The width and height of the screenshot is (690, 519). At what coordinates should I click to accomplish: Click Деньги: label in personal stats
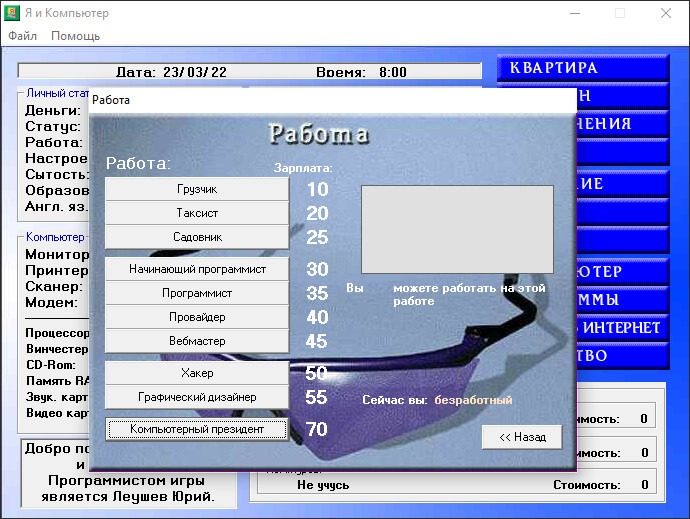(53, 110)
